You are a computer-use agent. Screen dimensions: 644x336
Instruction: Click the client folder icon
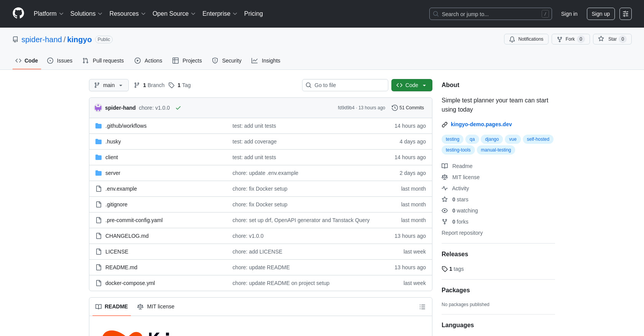(x=99, y=157)
